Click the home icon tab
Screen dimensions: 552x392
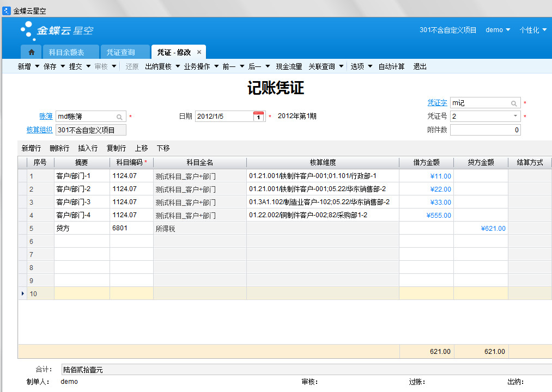point(31,52)
